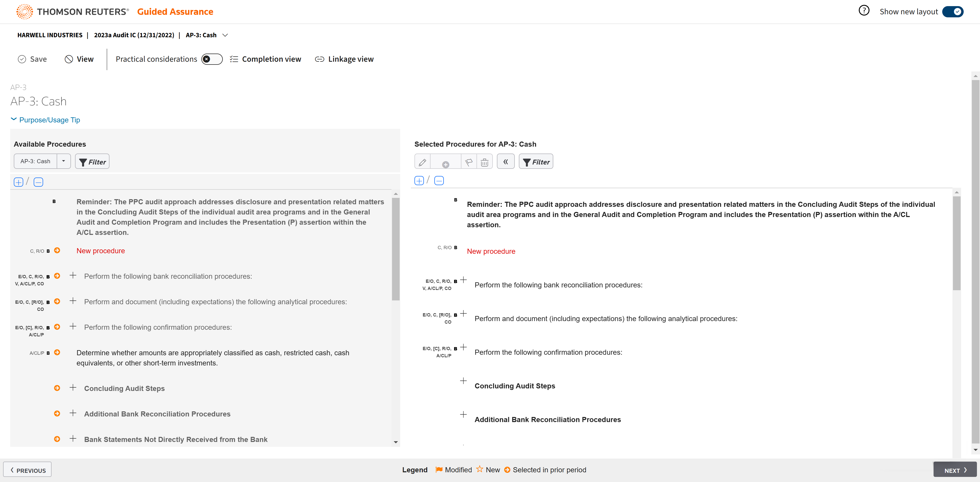This screenshot has height=482, width=980.
Task: Open the AP-3: Cash breadcrumb dropdown
Action: (x=225, y=35)
